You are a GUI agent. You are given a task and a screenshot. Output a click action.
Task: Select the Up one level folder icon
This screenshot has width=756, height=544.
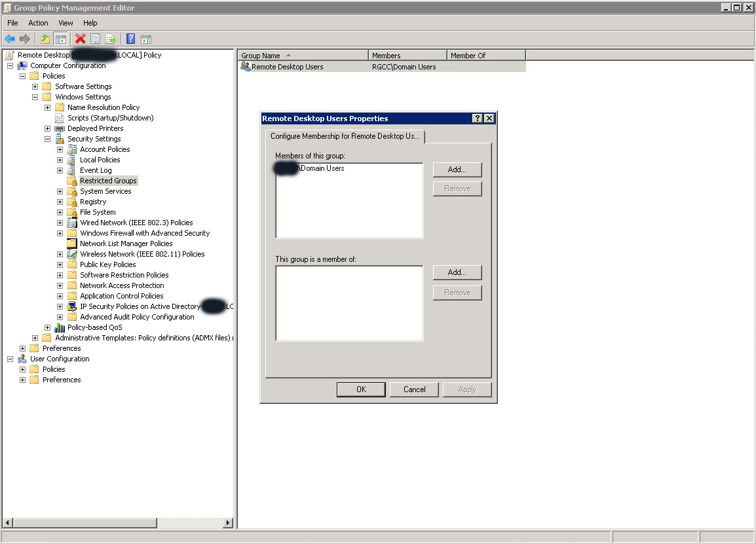point(44,39)
